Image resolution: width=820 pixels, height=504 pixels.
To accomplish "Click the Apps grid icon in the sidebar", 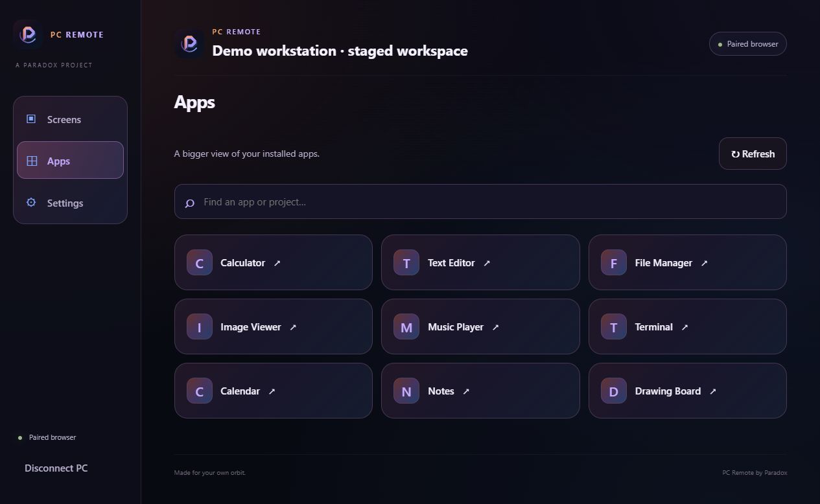I will (x=32, y=161).
